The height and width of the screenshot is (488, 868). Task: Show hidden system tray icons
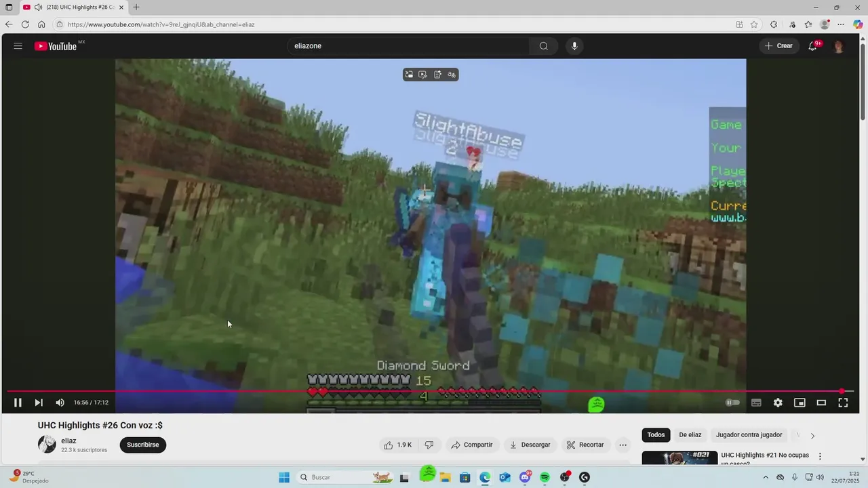coord(766,477)
